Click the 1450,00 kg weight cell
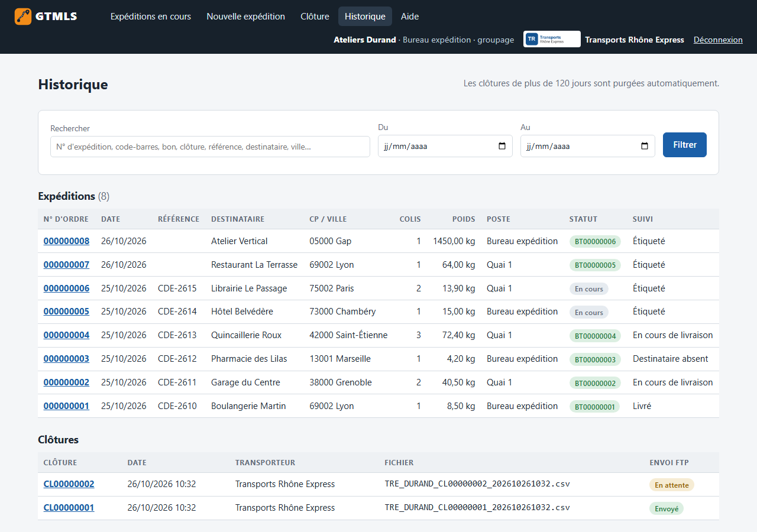Screen dimensions: 757x532 pos(454,241)
